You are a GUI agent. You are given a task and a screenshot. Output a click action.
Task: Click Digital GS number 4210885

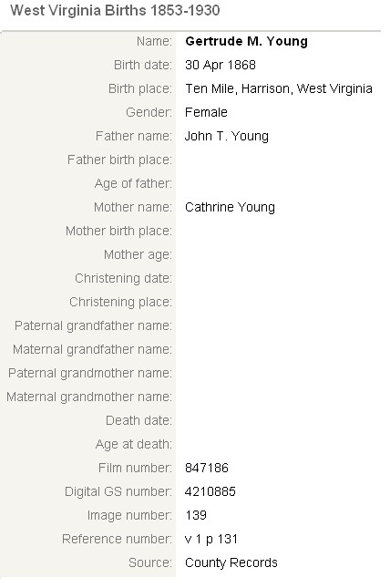(x=210, y=491)
